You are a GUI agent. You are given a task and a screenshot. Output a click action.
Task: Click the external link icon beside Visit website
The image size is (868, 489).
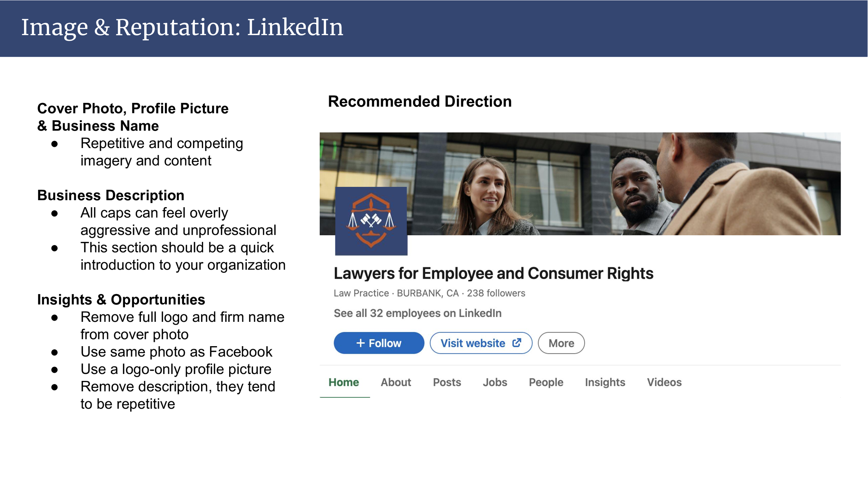(517, 343)
